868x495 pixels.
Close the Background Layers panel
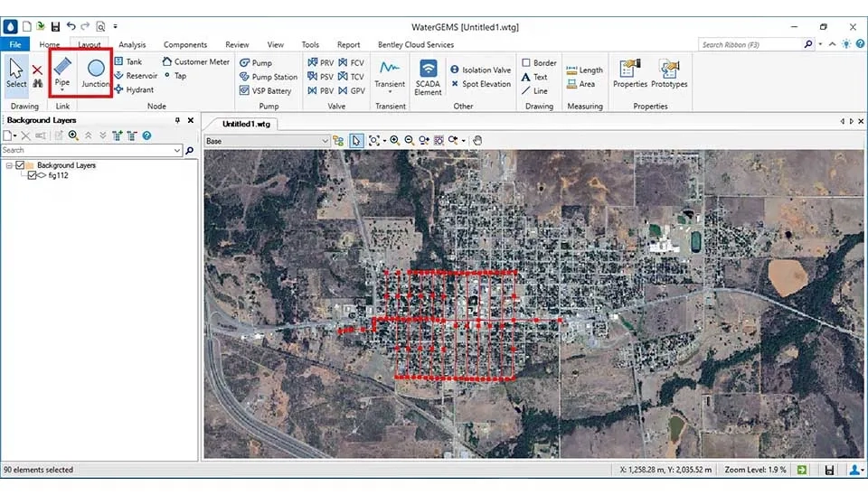point(191,120)
